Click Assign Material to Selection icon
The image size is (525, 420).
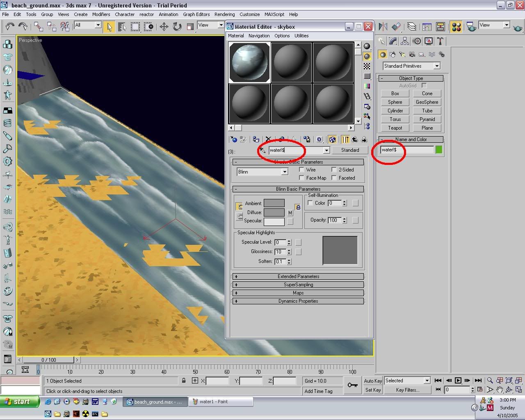(x=256, y=139)
